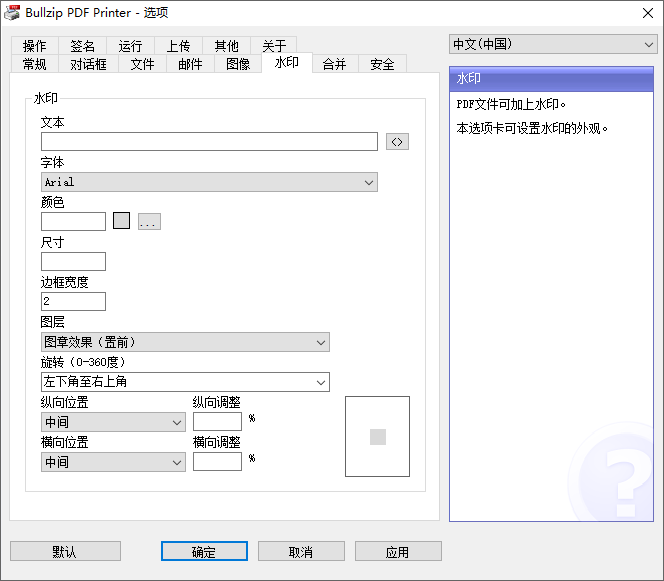Open the 中文(中国) language dropdown
This screenshot has height=581, width=664.
point(553,44)
